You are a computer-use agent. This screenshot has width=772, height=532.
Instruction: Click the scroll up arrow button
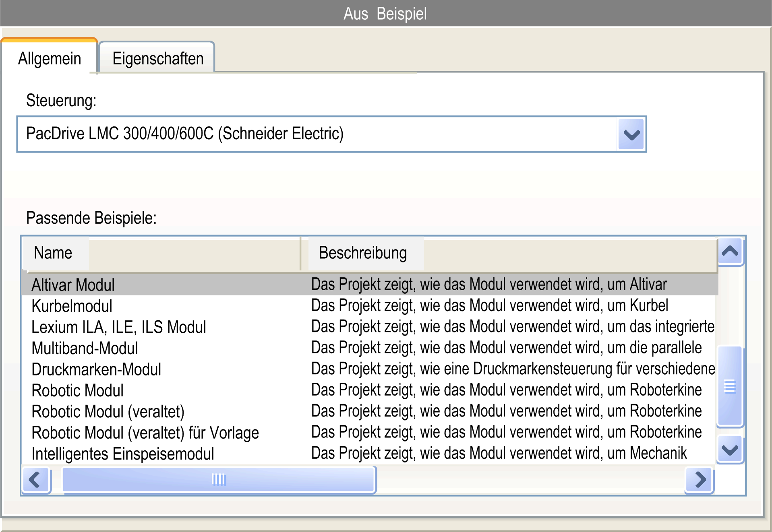coord(730,252)
